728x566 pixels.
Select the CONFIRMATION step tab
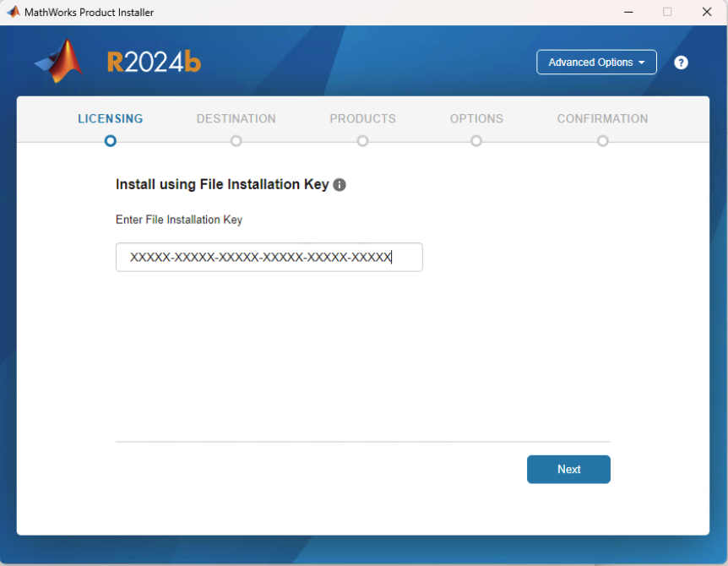603,119
